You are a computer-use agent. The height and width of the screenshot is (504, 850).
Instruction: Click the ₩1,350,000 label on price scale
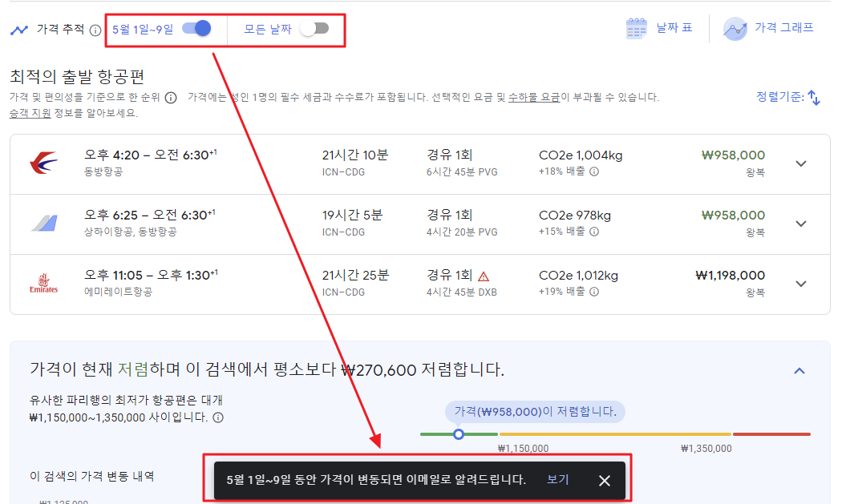coord(706,449)
